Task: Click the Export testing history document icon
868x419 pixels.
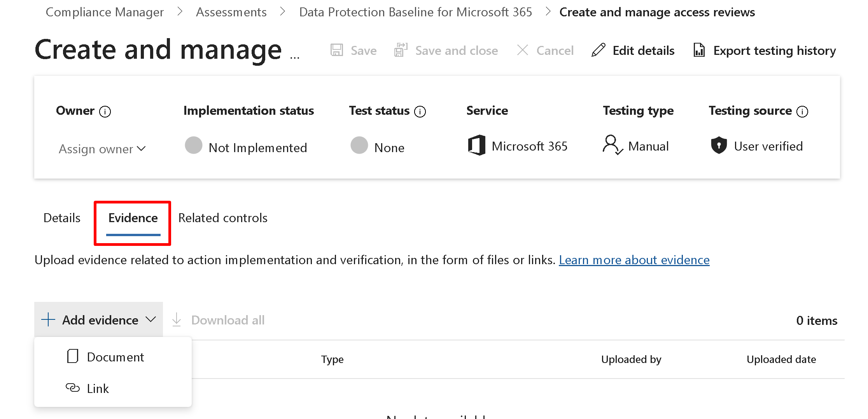Action: click(x=699, y=51)
